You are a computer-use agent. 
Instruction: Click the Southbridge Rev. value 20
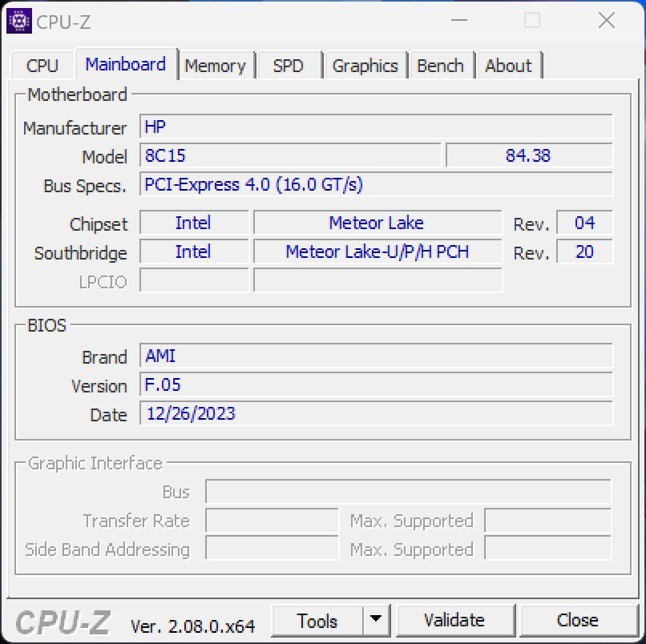click(584, 252)
